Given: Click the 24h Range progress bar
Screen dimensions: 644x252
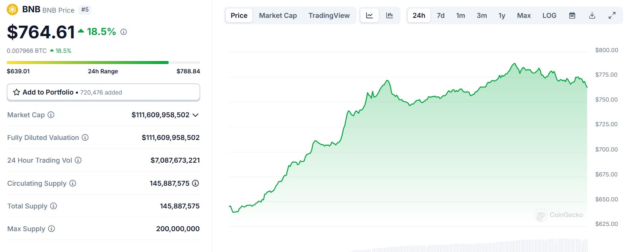Looking at the screenshot, I should click(103, 63).
